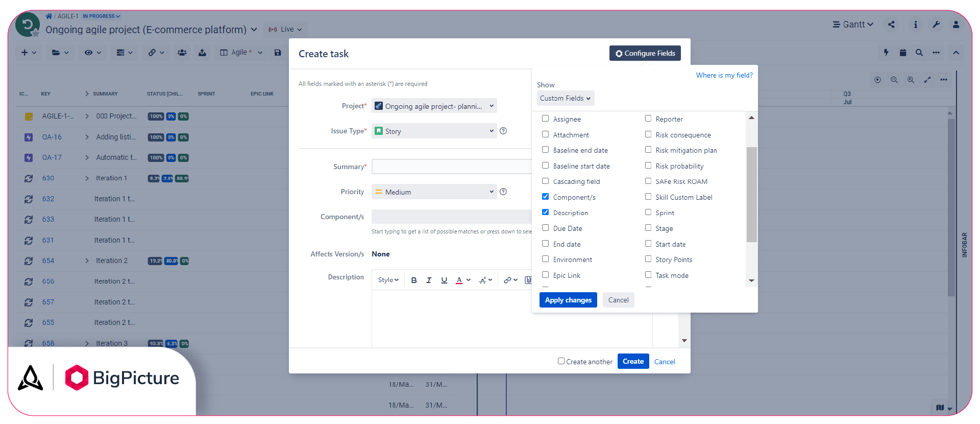Enable the Due Date checkbox
Viewport: 980px width, 424px height.
coord(545,228)
